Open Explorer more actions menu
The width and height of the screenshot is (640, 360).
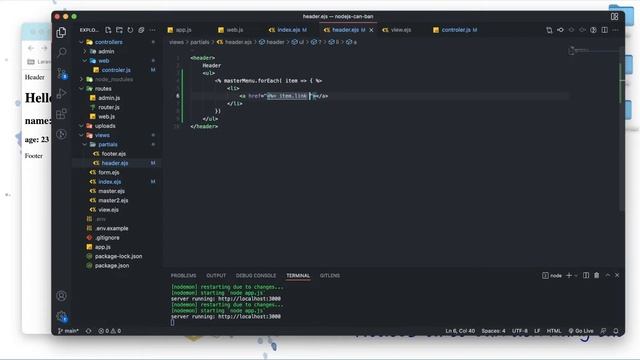click(152, 30)
